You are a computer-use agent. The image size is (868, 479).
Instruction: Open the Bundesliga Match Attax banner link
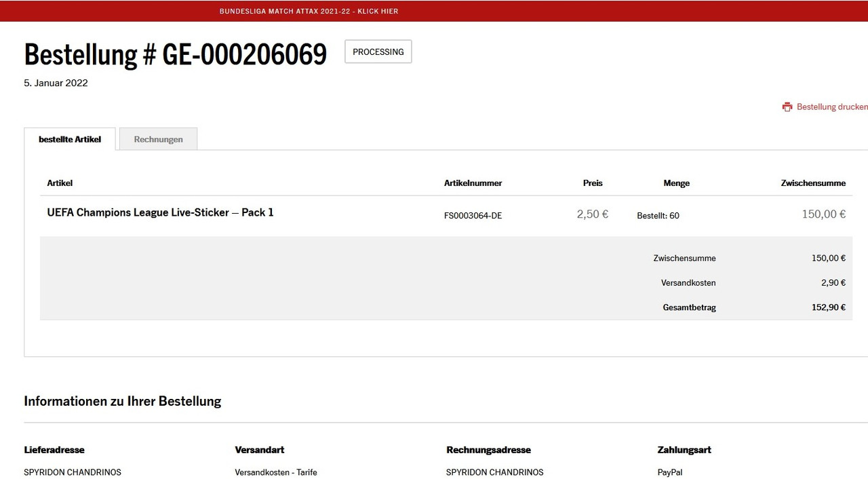(309, 12)
